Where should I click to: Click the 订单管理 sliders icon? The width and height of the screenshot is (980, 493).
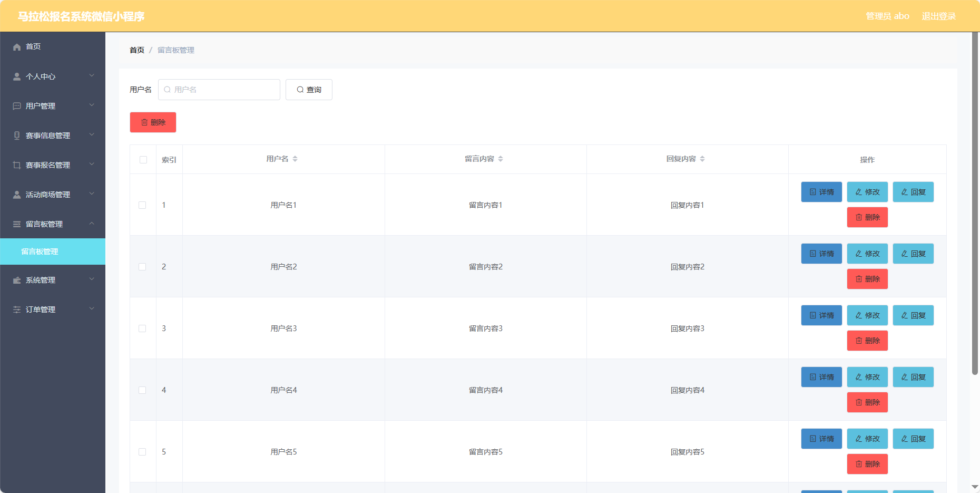click(17, 310)
